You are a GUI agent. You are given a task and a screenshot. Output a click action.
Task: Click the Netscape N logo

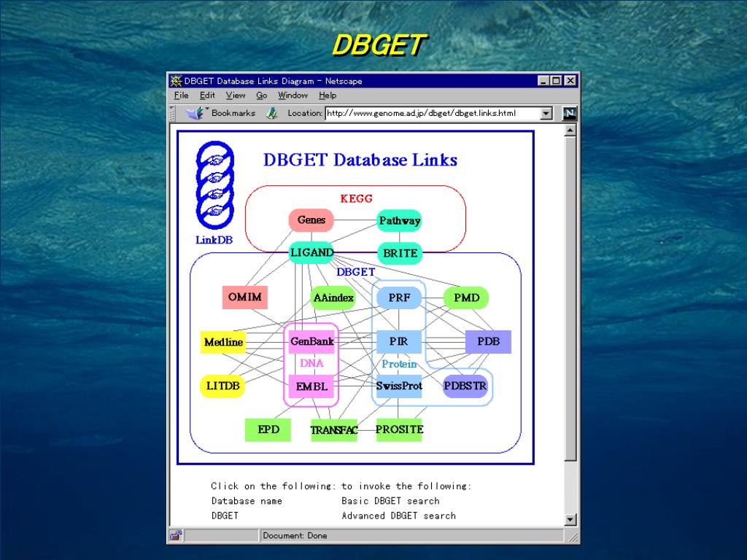pyautogui.click(x=569, y=113)
